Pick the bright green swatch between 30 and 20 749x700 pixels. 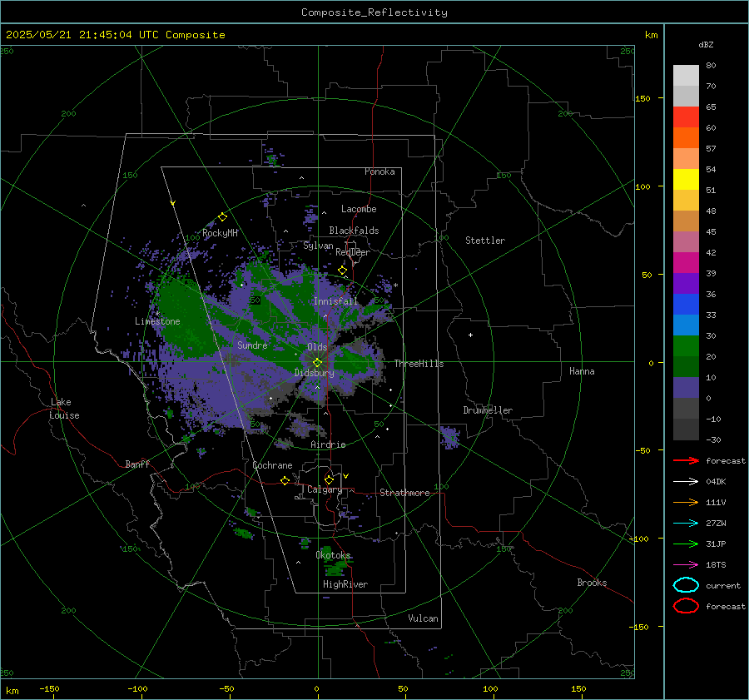686,346
